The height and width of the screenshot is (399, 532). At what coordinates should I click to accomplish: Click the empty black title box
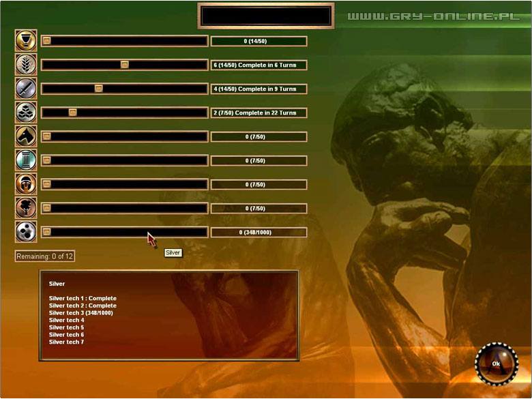[266, 16]
